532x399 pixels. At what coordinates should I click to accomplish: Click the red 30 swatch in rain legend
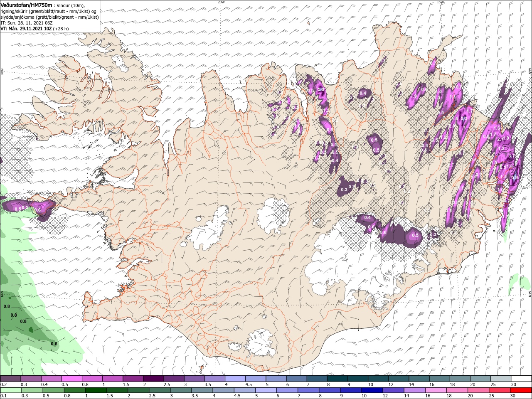(521, 390)
